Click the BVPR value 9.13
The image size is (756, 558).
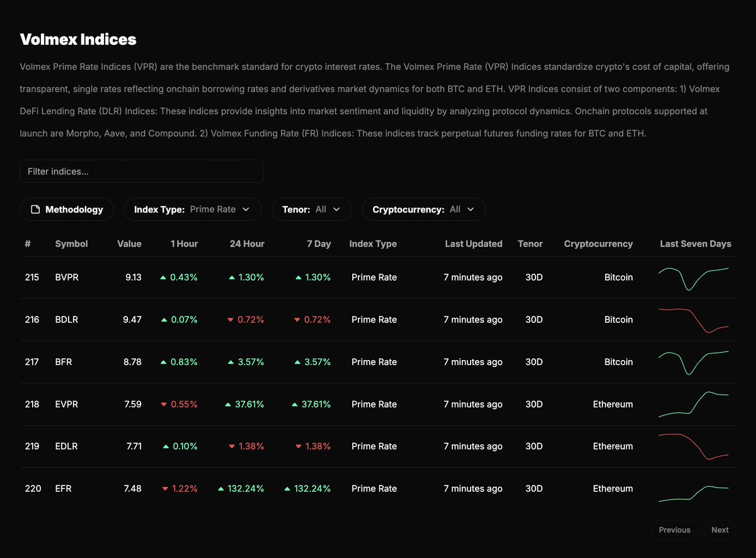133,277
